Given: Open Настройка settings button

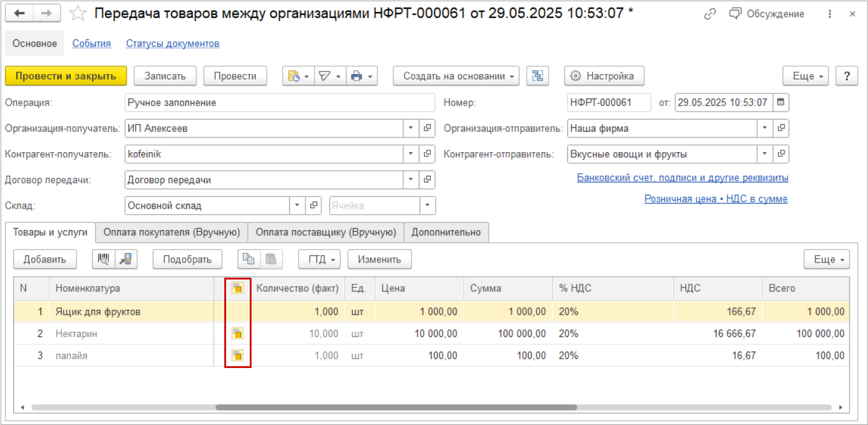Looking at the screenshot, I should [x=604, y=76].
